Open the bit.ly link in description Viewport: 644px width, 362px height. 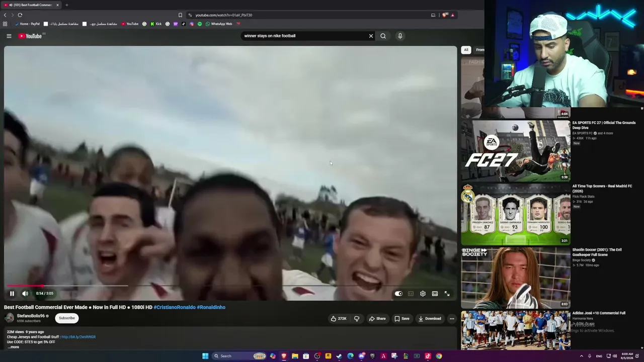tap(78, 337)
